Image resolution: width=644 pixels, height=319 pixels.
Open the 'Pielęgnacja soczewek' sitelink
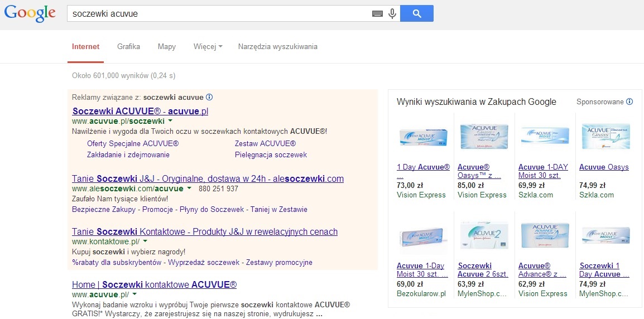click(x=271, y=155)
